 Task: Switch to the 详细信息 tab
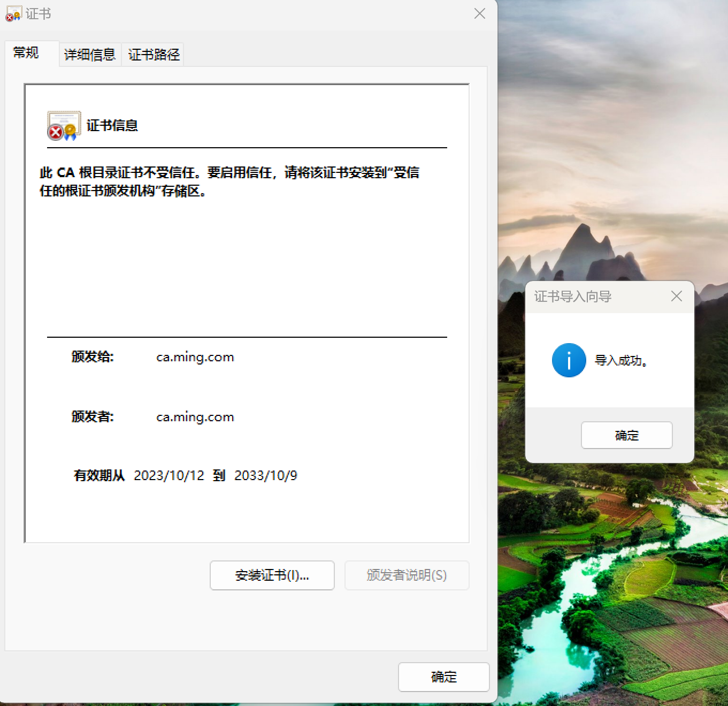pos(89,54)
